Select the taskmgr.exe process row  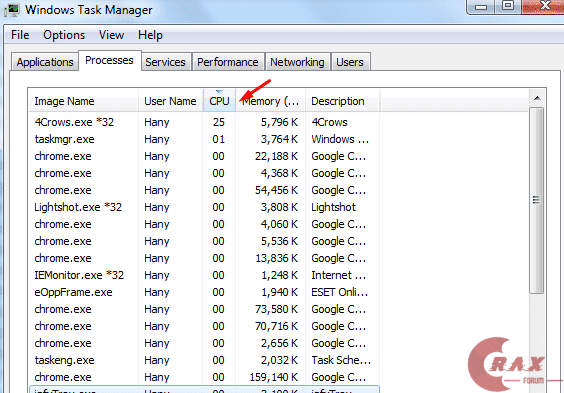pos(204,139)
